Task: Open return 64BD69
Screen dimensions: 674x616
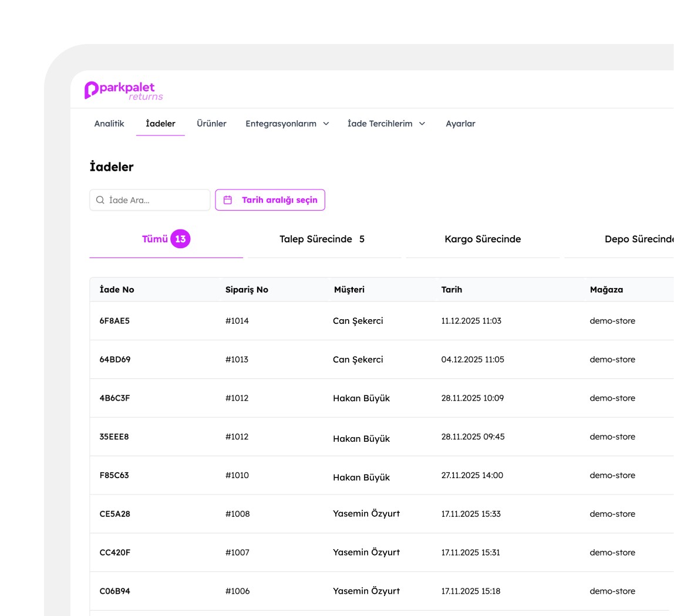Action: [114, 360]
